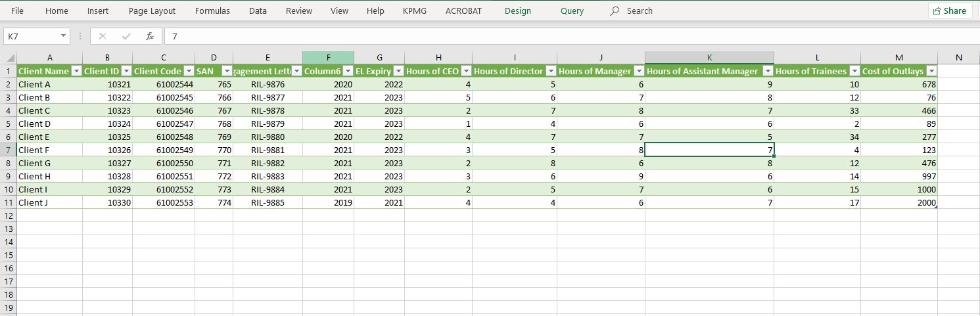Open the Cost of Outlays filter dropdown
Image resolution: width=980 pixels, height=316 pixels.
pyautogui.click(x=931, y=71)
